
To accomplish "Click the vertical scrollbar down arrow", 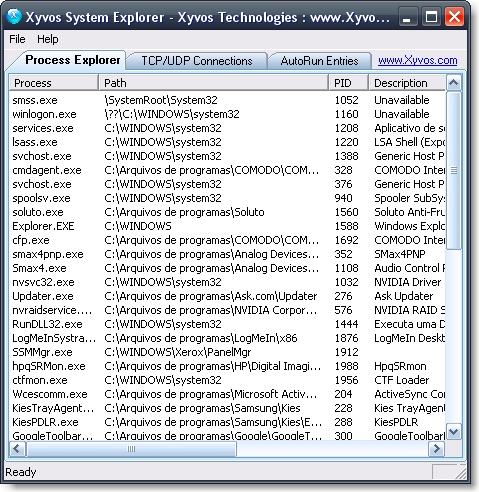I will [454, 432].
